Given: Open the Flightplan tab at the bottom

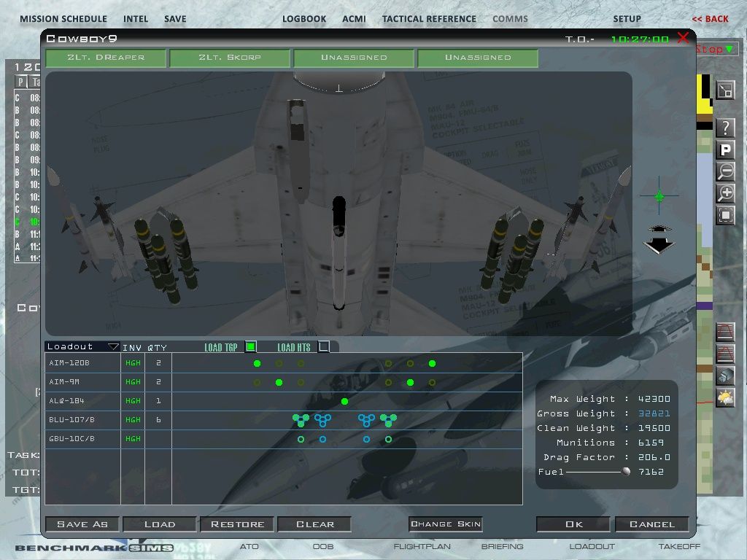Looking at the screenshot, I should pyautogui.click(x=422, y=546).
